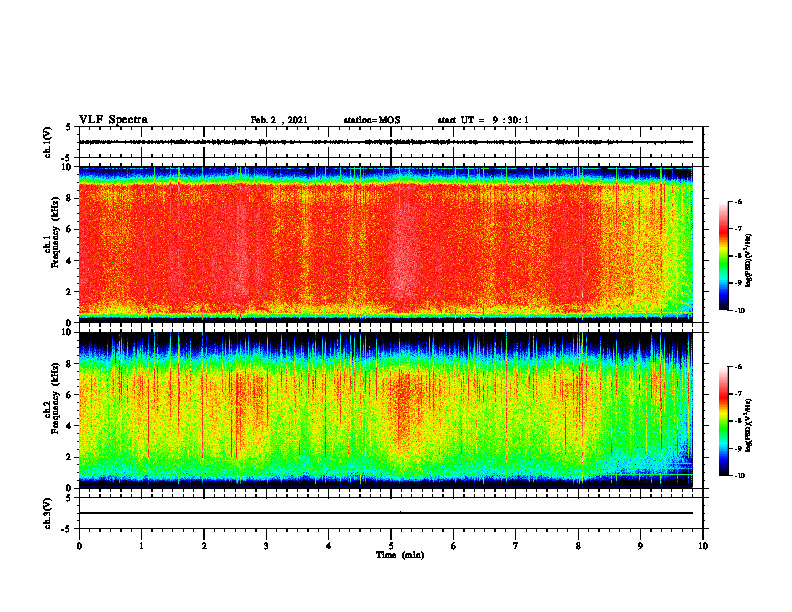Click the "-8" tick on ch.1 colorbar
792x612 pixels.
pos(738,256)
